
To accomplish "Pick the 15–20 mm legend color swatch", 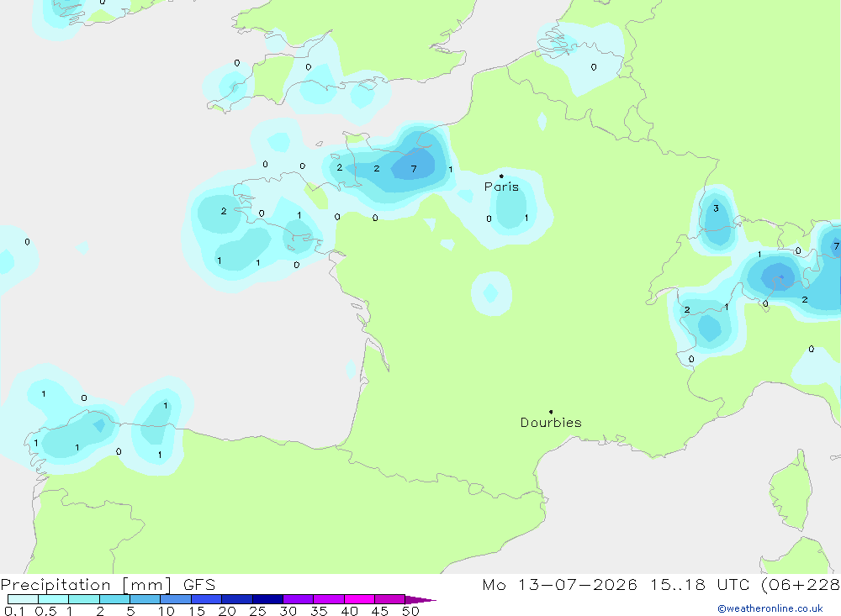I will tap(207, 599).
